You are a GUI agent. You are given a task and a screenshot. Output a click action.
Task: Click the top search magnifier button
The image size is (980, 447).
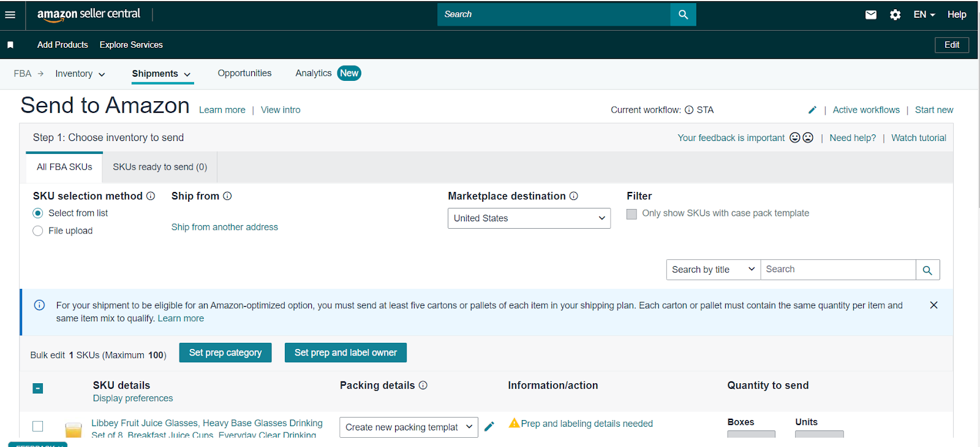683,15
